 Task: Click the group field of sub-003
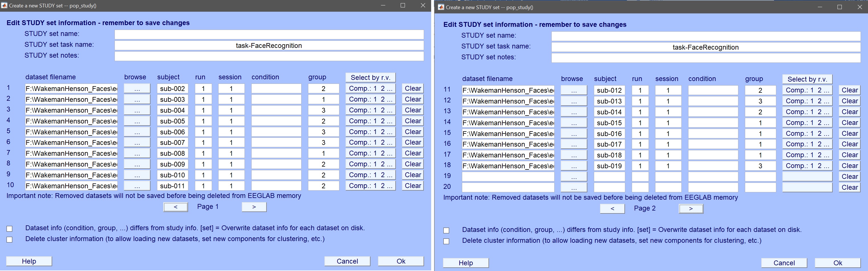[x=323, y=99]
